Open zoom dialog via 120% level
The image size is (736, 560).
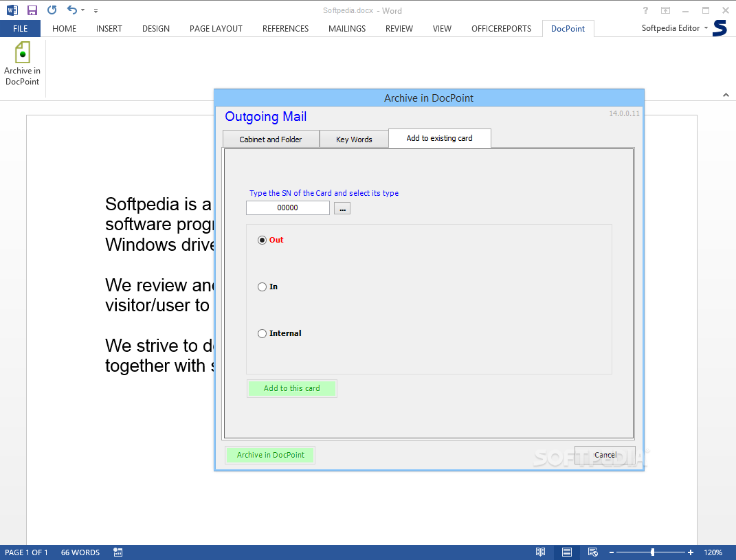click(x=713, y=552)
